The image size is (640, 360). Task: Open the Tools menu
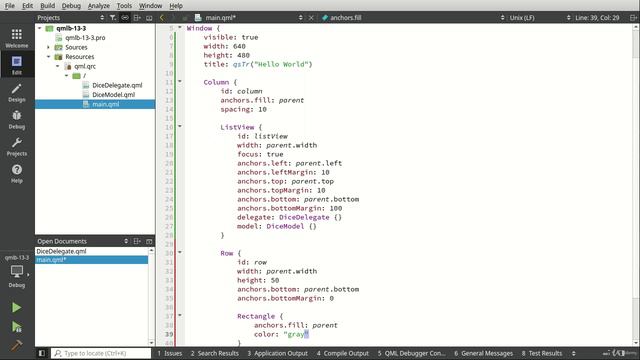coord(124,6)
